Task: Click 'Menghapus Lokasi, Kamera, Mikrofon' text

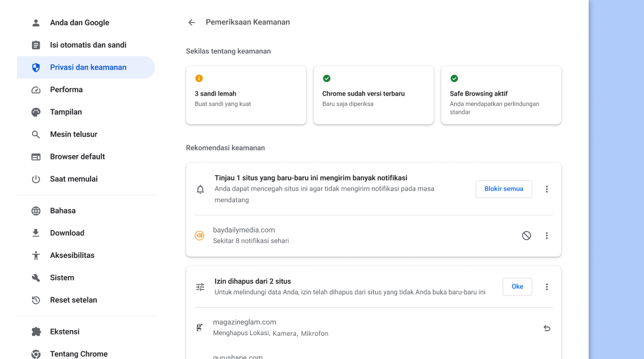Action: tap(271, 333)
